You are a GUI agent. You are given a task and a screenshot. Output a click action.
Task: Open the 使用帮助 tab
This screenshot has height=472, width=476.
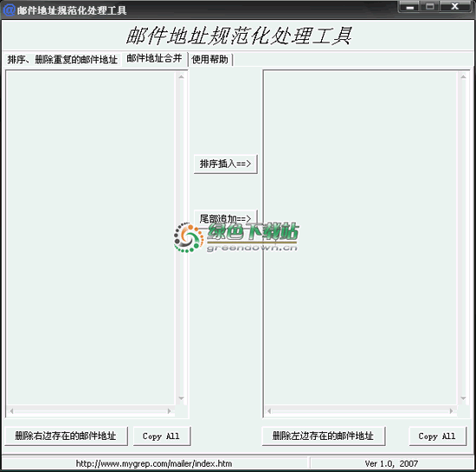pyautogui.click(x=210, y=60)
